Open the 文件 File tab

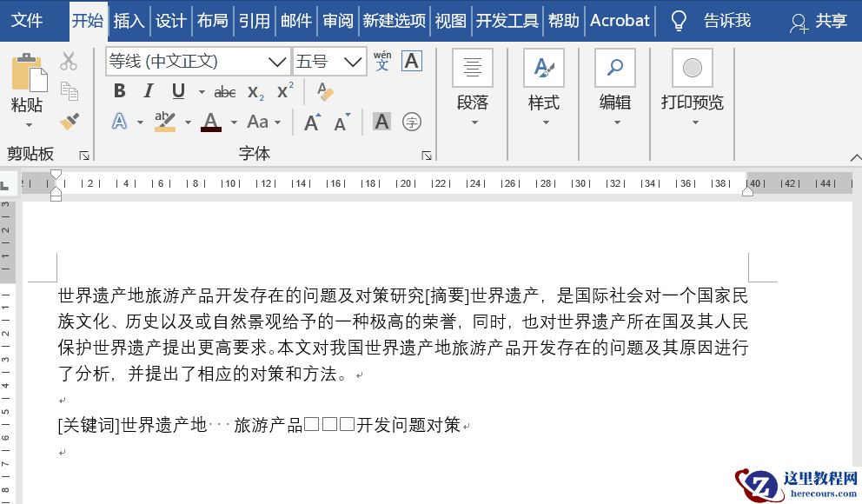click(x=26, y=21)
